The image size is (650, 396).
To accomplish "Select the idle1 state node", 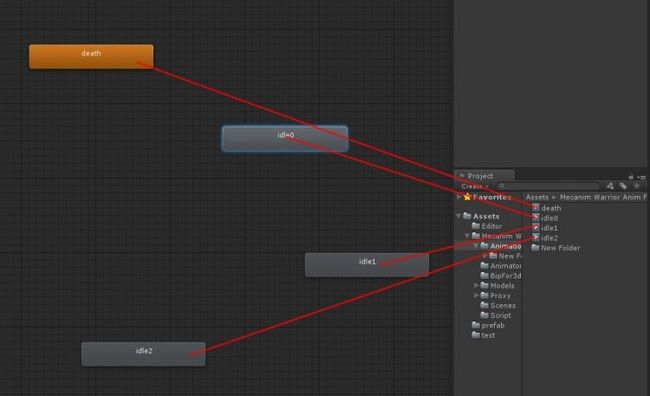I will click(367, 265).
